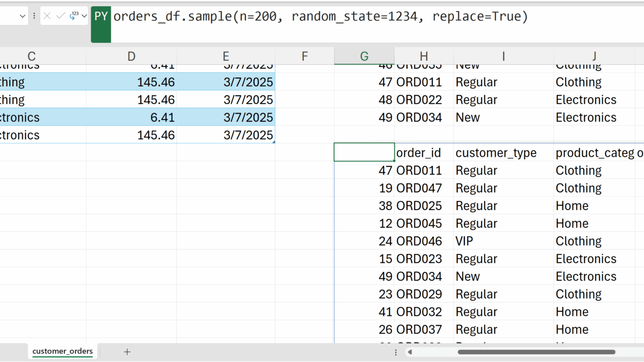The height and width of the screenshot is (362, 644).
Task: Click the vertical dots handle beside Name Box
Action: point(34,16)
